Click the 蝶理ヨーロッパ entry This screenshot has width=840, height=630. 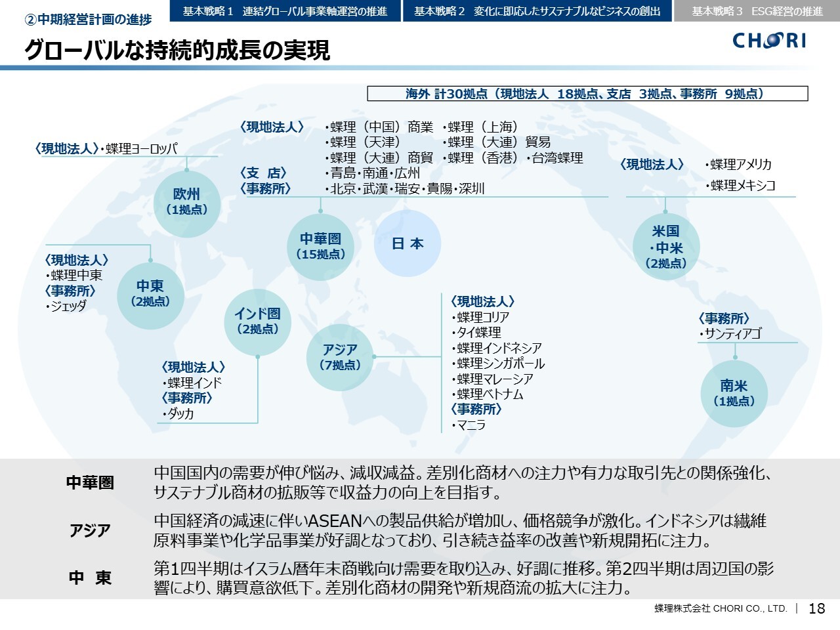coord(141,149)
